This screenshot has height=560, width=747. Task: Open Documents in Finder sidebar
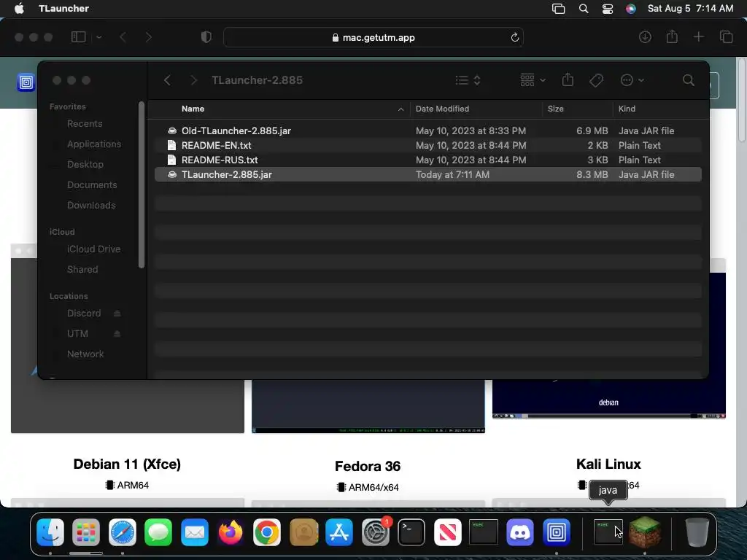pos(91,184)
